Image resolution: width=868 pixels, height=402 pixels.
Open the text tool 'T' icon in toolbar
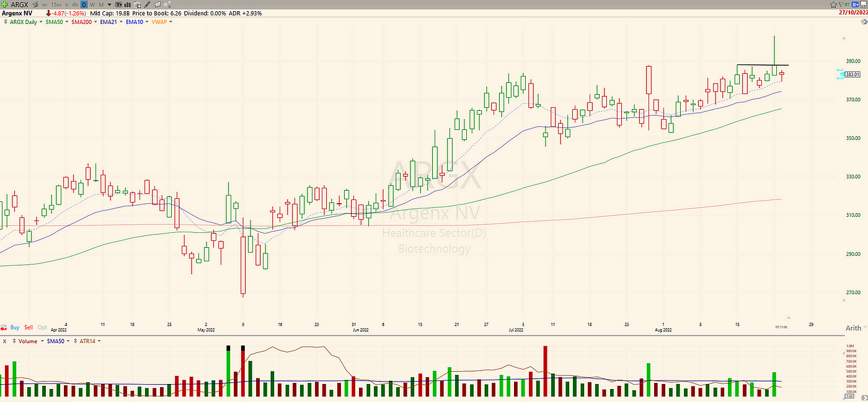[x=119, y=5]
